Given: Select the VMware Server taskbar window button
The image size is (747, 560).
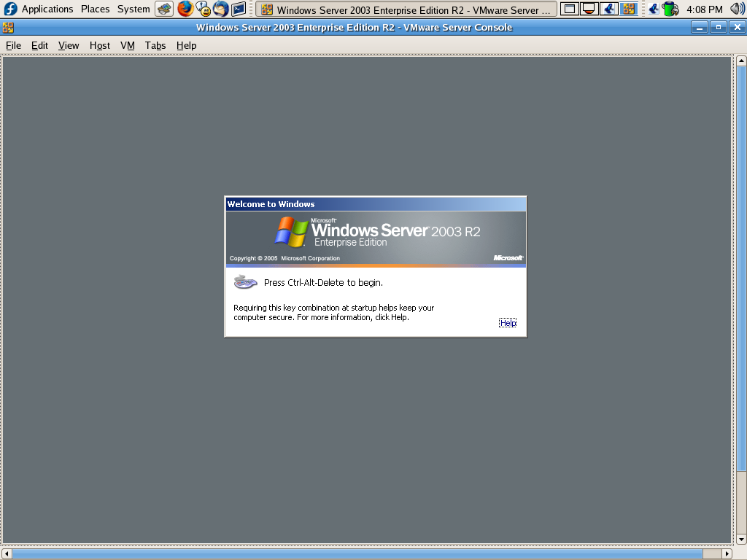Looking at the screenshot, I should pos(406,9).
